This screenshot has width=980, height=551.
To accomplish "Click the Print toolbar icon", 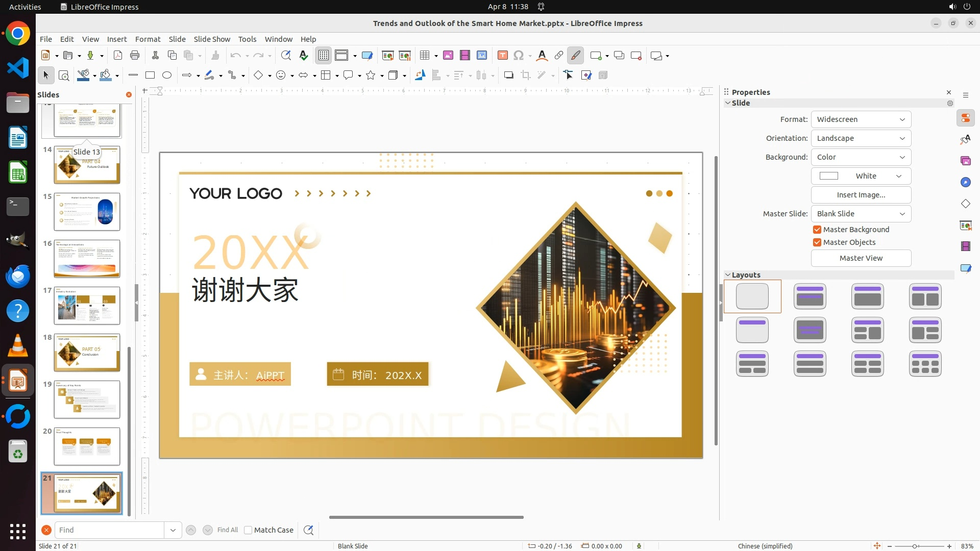I will [x=135, y=56].
